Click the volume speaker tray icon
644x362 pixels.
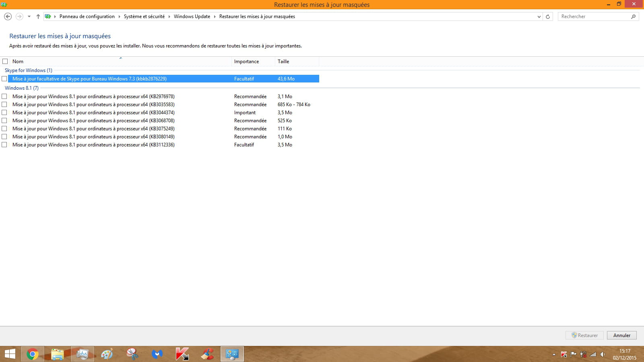pyautogui.click(x=603, y=354)
